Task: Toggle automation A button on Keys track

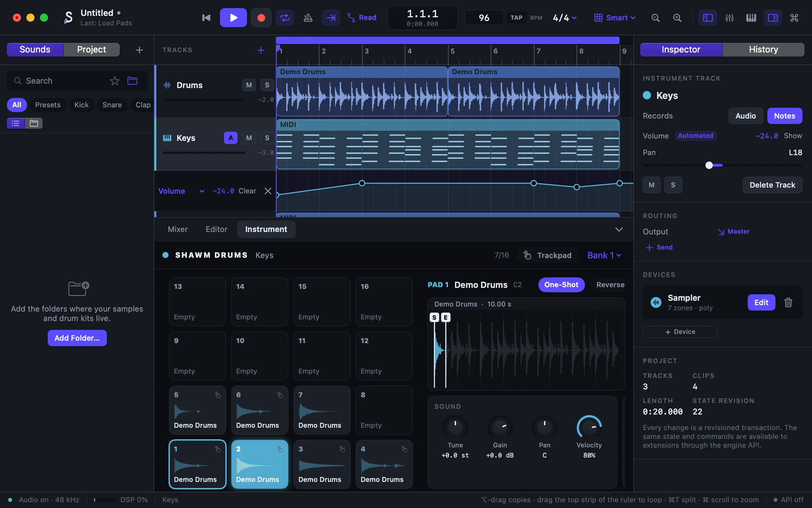Action: (x=230, y=138)
